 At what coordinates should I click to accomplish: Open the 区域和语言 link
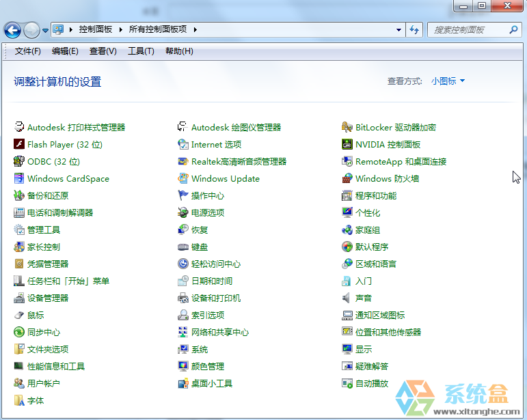point(376,264)
